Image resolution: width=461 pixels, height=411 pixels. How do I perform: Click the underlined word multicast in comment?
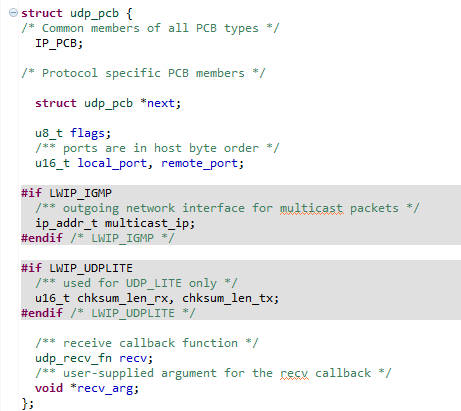tap(311, 208)
